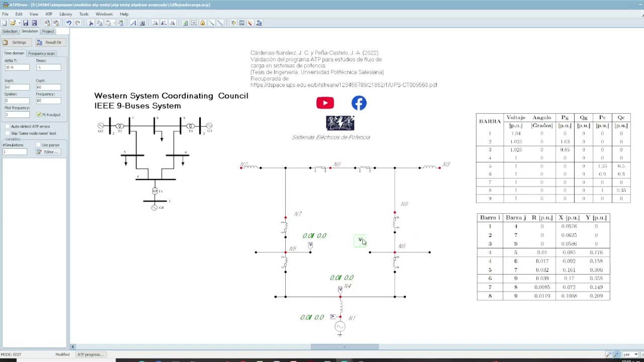Open the dropdown arrow beside Open icon
Viewport: 644px width, 362px height.
pos(19,23)
